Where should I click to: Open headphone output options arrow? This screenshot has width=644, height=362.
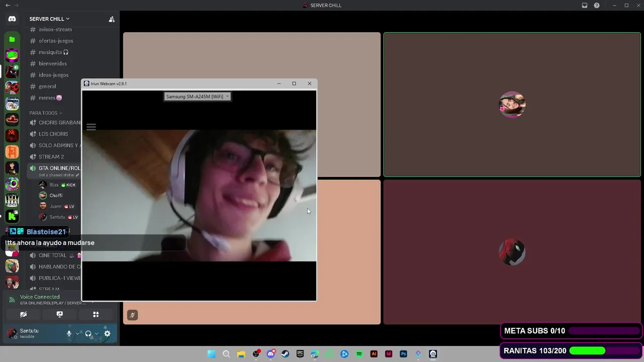point(96,333)
